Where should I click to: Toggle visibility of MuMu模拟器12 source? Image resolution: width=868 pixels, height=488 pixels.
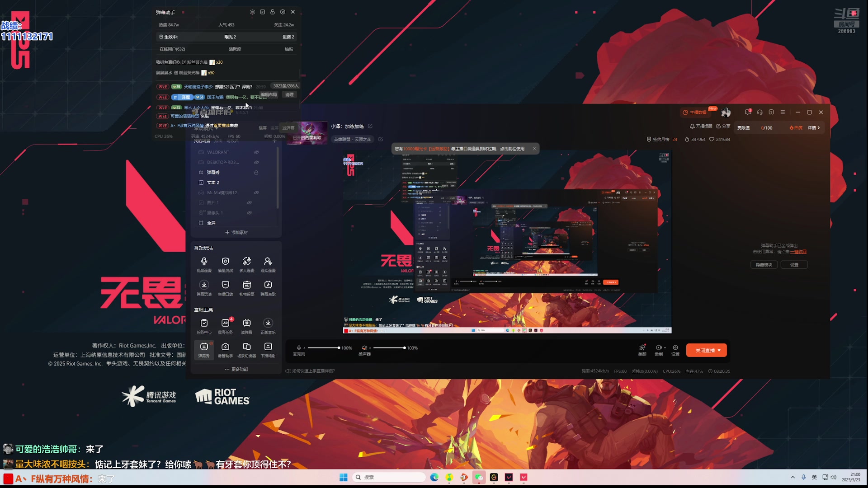tap(256, 192)
